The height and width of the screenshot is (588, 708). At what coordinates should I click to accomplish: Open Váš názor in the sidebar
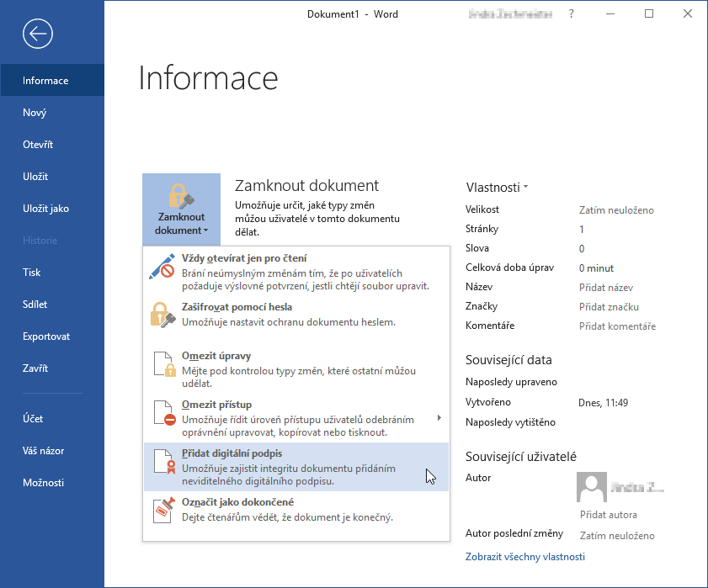(x=52, y=450)
